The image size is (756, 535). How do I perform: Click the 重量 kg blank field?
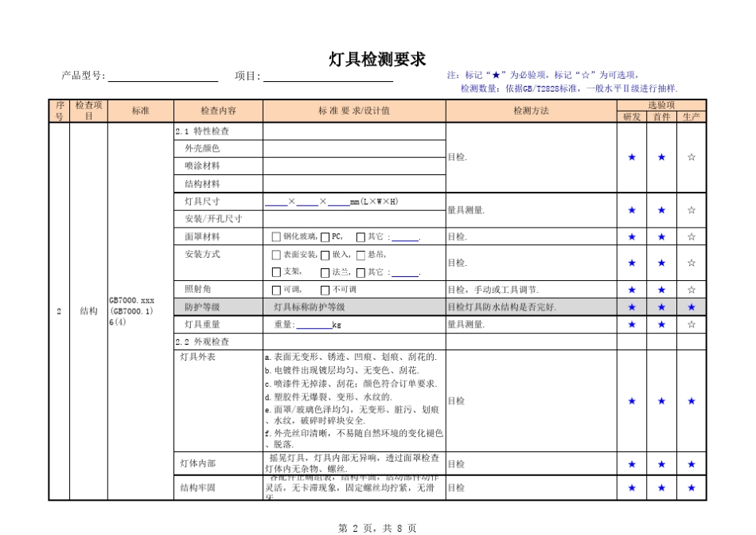point(314,325)
